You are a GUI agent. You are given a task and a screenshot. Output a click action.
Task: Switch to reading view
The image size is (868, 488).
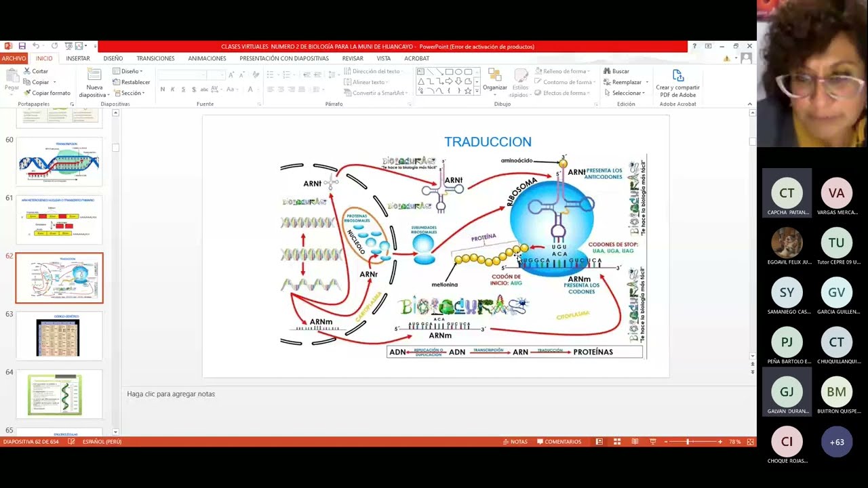[x=635, y=441]
